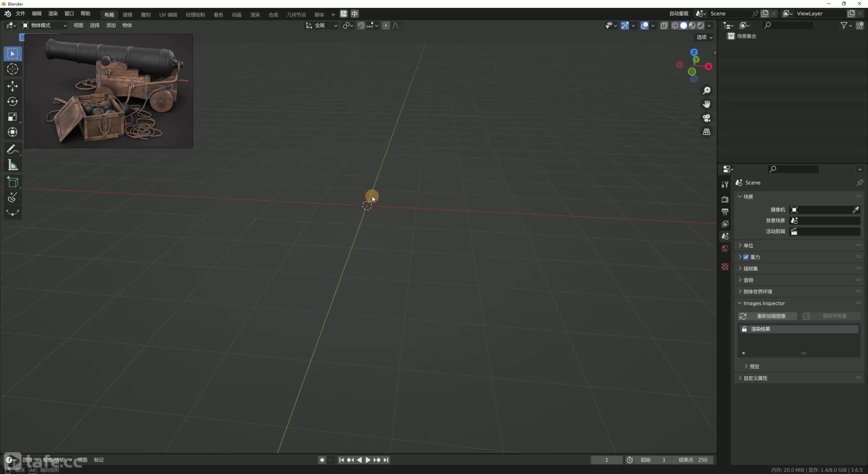Expand the Units panel
This screenshot has height=474, width=868.
point(800,245)
